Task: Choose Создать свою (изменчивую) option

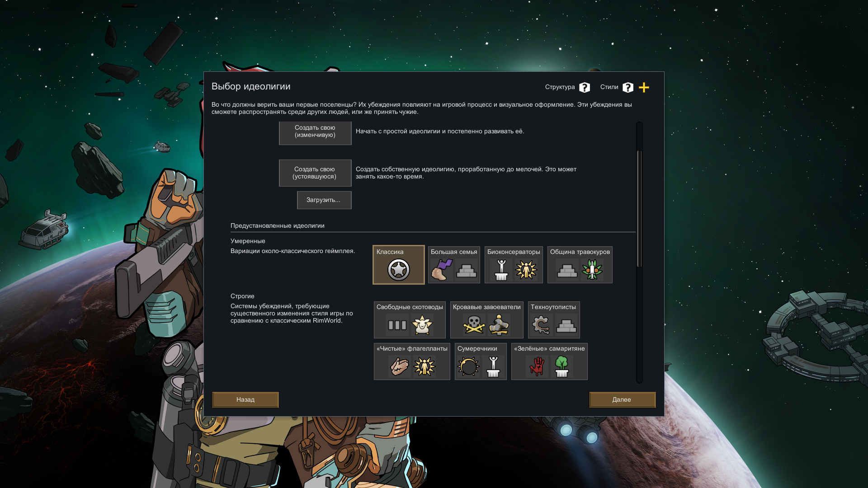Action: point(315,133)
